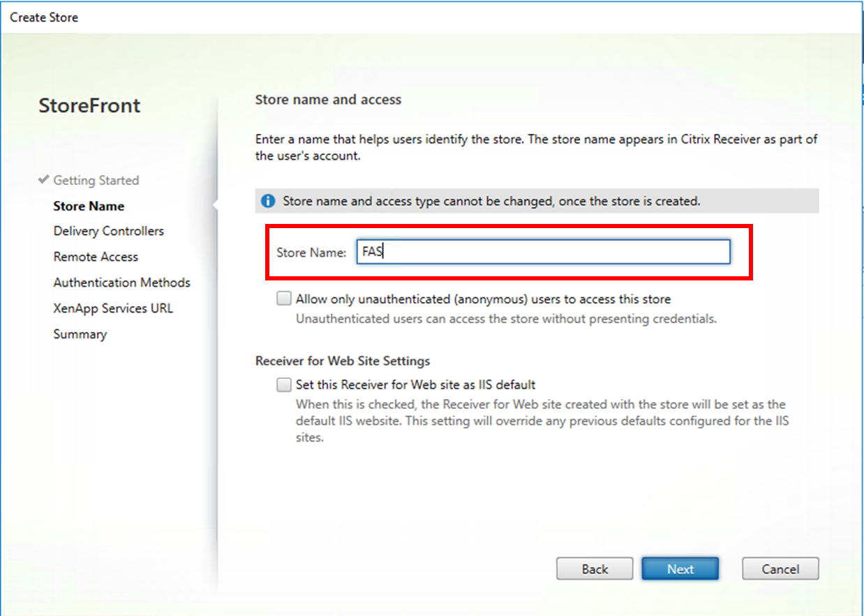The image size is (864, 616).
Task: Open the Delivery Controllers step
Action: (x=109, y=231)
